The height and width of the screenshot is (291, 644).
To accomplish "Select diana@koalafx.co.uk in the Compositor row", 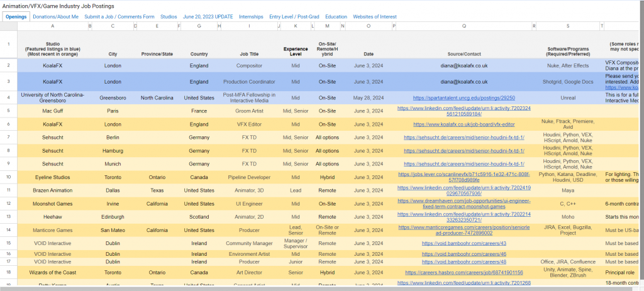I will [x=464, y=65].
